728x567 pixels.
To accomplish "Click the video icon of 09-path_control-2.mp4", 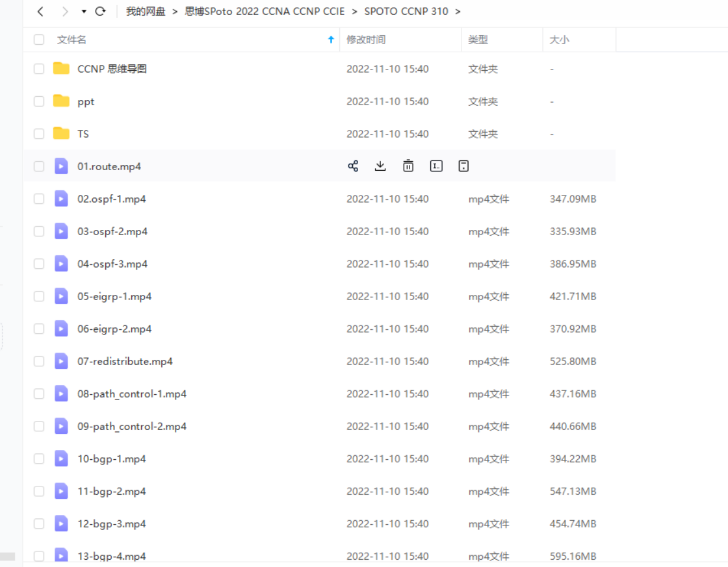I will pyautogui.click(x=61, y=425).
